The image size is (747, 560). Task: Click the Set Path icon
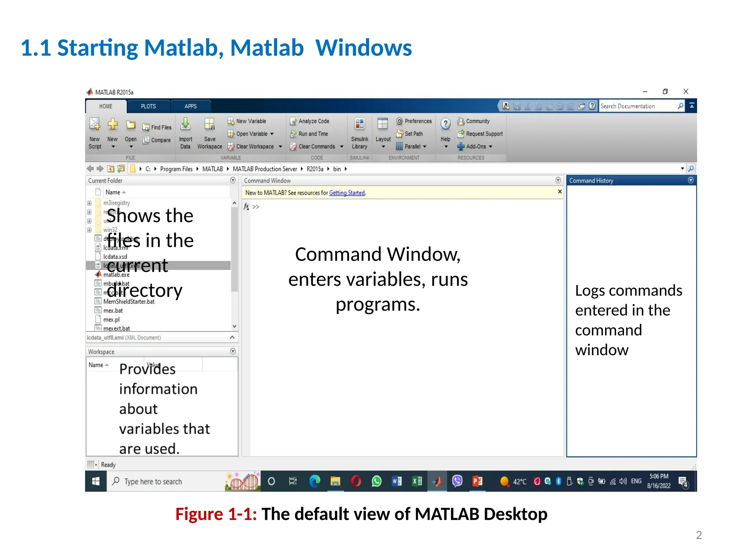399,134
